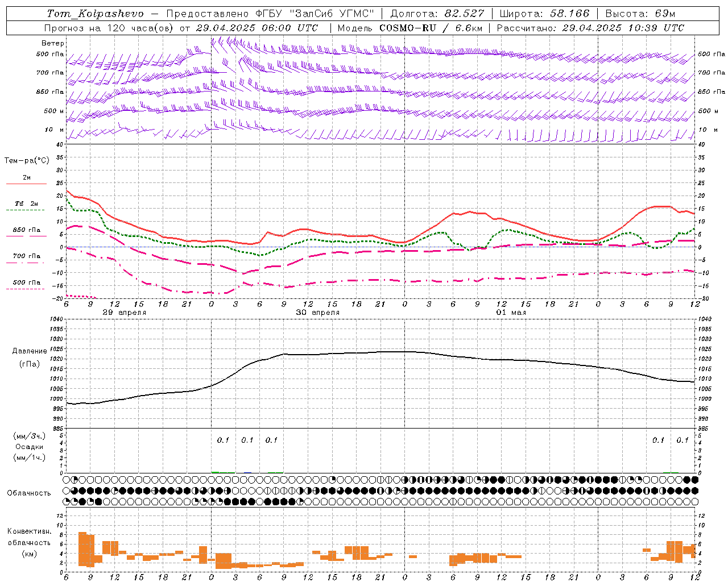The height and width of the screenshot is (582, 728).
Task: Click the 01 мая date label
Action: tap(511, 313)
